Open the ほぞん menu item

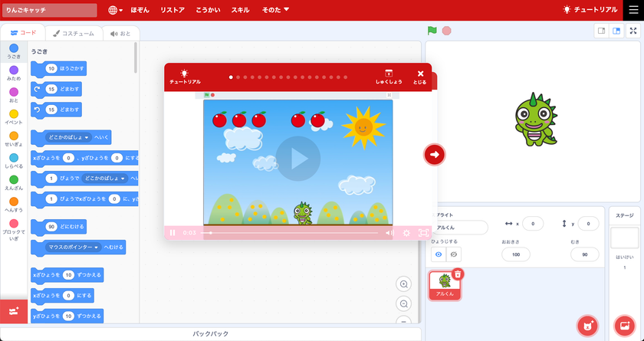(x=140, y=10)
